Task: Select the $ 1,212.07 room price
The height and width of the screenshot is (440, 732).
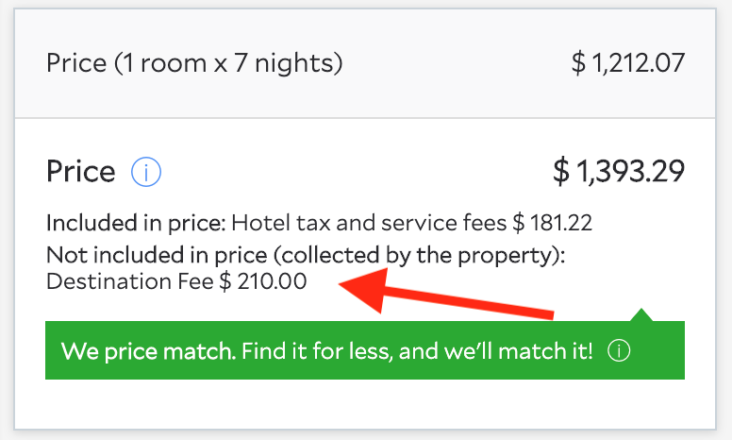Action: pos(628,63)
